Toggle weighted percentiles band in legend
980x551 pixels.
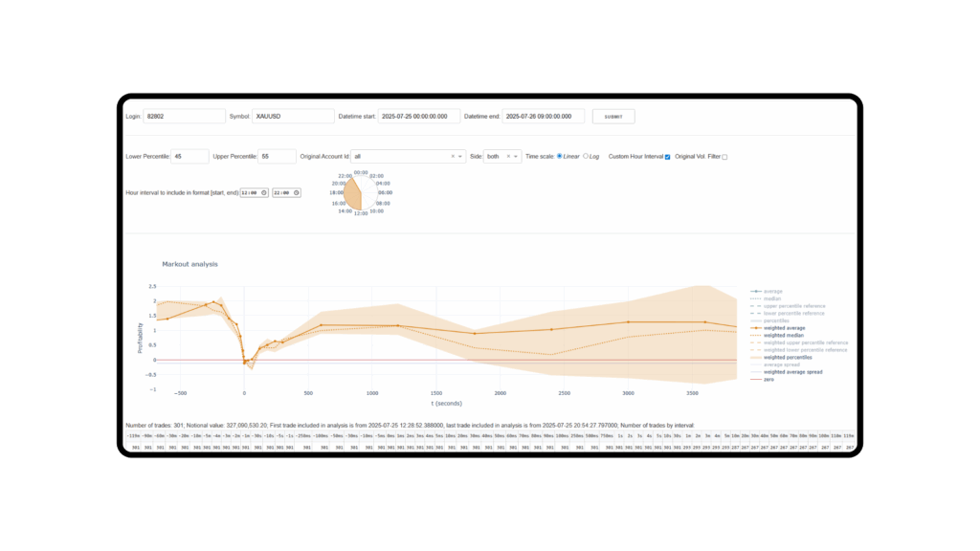tap(789, 357)
